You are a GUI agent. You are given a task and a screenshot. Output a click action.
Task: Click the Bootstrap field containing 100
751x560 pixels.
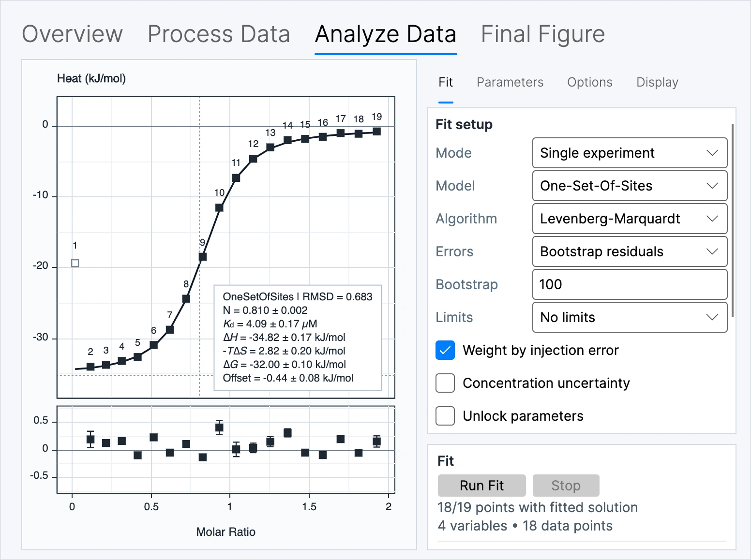pyautogui.click(x=630, y=284)
